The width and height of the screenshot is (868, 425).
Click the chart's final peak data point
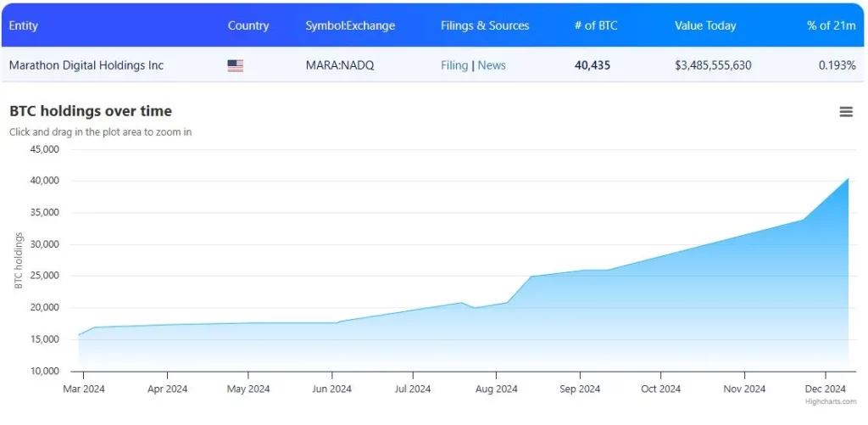pyautogui.click(x=848, y=178)
